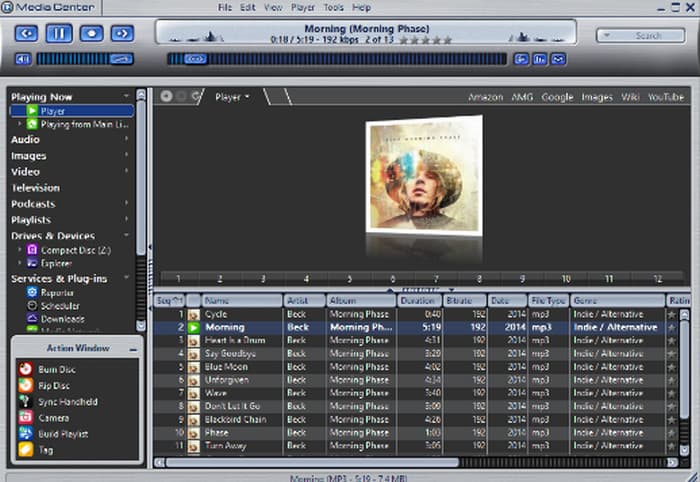
Task: Open the YouTube link
Action: [x=666, y=97]
